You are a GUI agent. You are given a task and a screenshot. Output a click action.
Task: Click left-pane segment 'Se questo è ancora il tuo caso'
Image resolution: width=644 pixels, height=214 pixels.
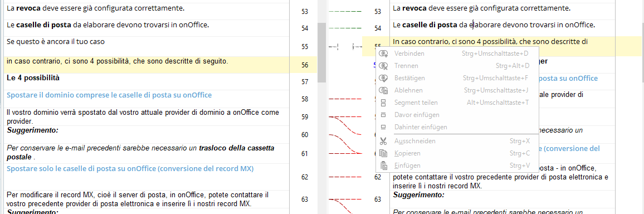(x=56, y=42)
